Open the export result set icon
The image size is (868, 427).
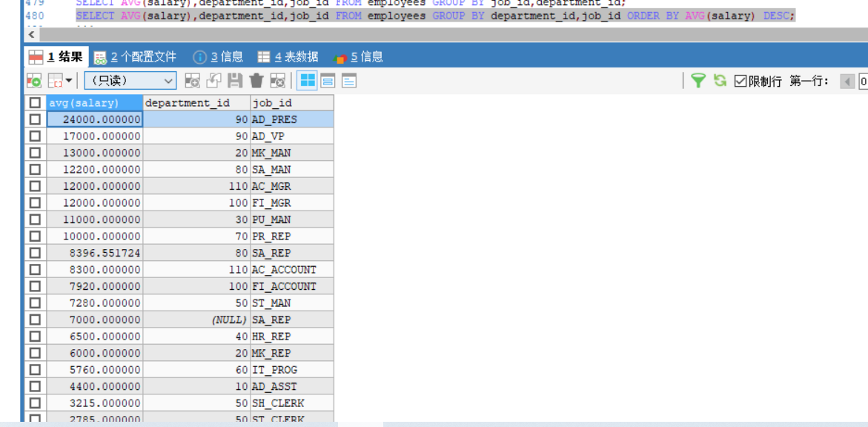coord(34,80)
